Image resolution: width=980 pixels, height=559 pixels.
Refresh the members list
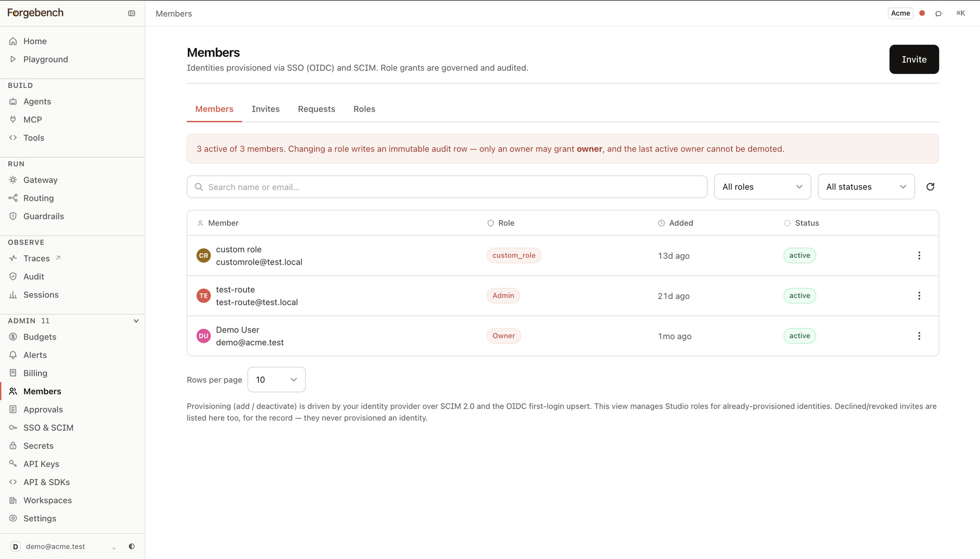coord(930,187)
